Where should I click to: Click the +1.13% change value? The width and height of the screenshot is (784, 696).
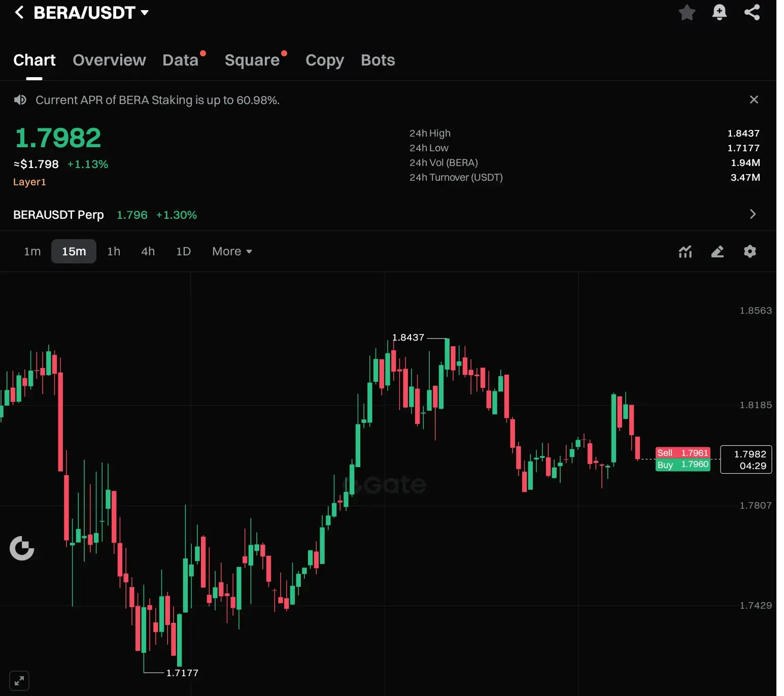coord(88,164)
